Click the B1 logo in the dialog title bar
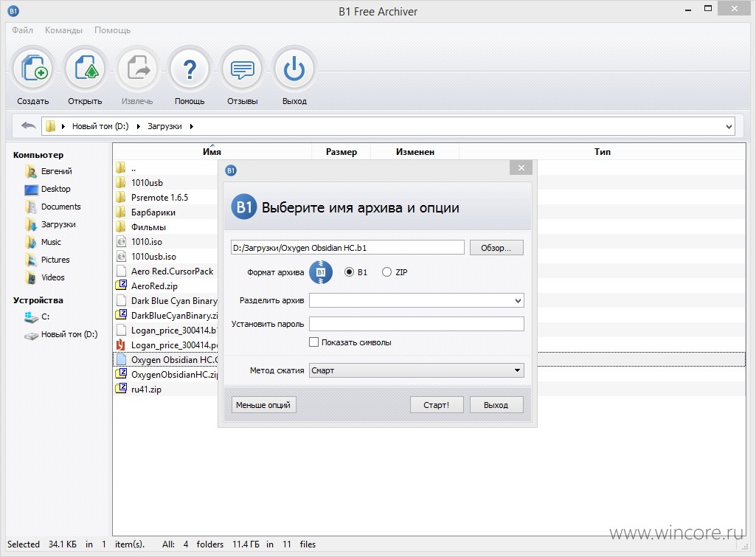756x557 pixels. [231, 170]
